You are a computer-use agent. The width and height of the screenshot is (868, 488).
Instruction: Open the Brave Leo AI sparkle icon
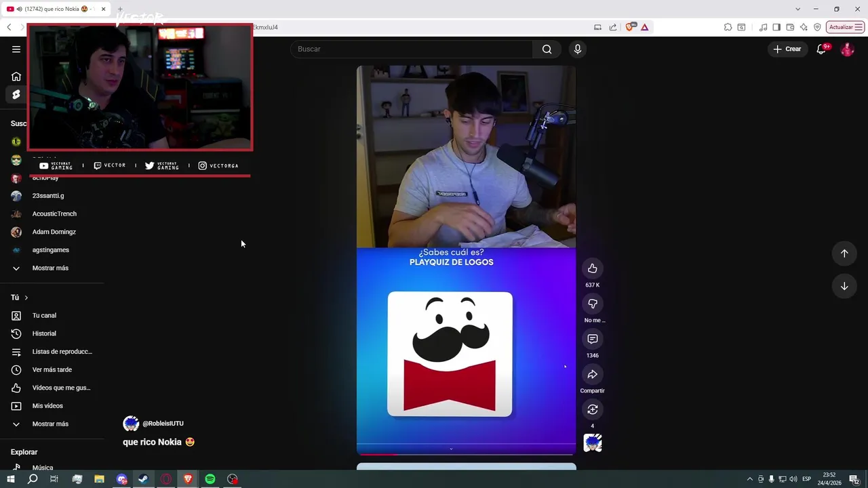click(804, 27)
